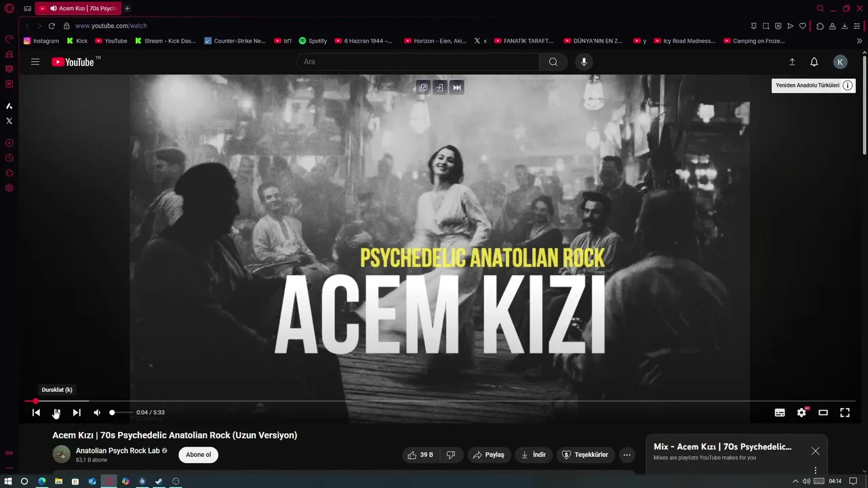Seek on the red video progress bar
Viewport: 868px width, 488px height.
pyautogui.click(x=441, y=401)
